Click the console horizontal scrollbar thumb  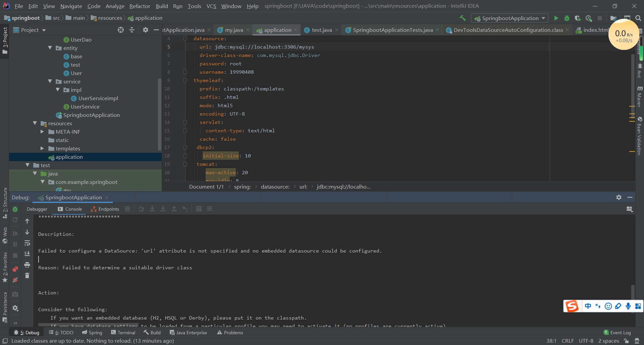pos(88,325)
